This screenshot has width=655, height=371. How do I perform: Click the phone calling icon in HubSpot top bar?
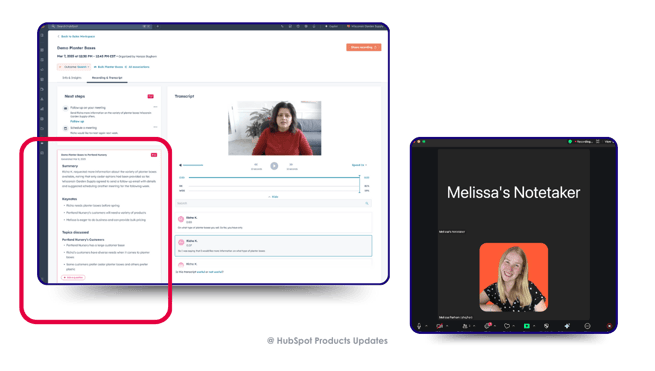[282, 26]
